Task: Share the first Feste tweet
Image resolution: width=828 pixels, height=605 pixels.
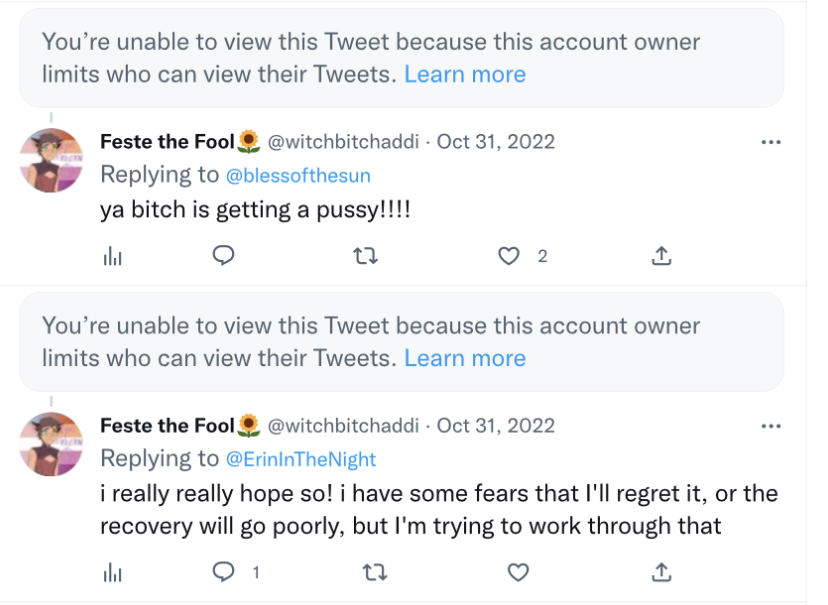Action: click(661, 257)
